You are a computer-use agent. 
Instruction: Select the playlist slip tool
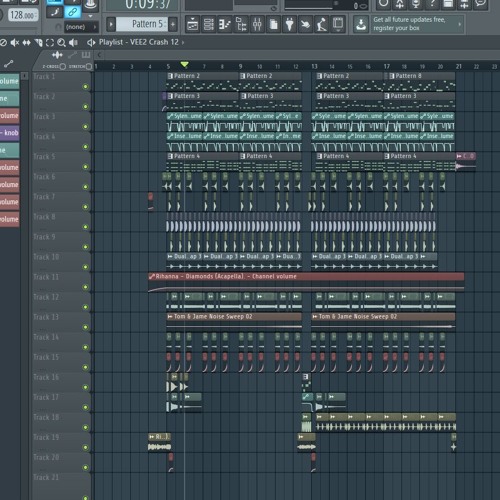(26, 42)
